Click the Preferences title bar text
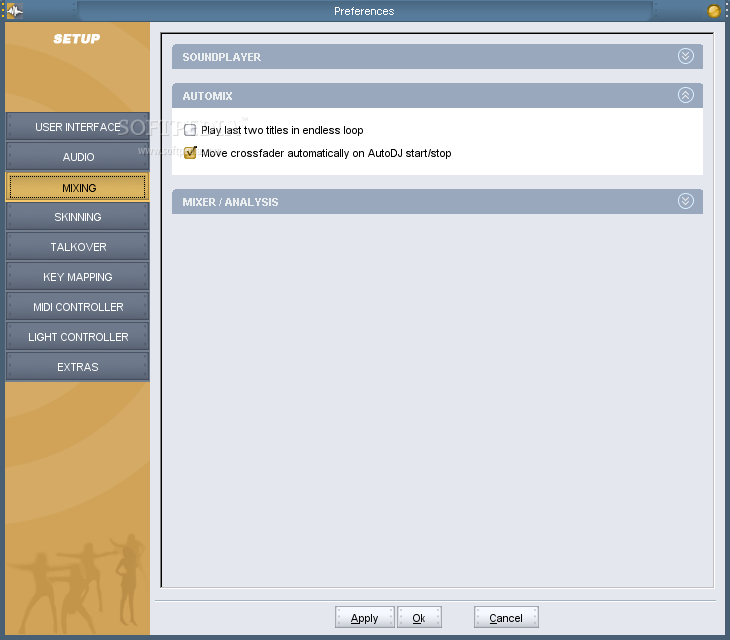This screenshot has height=640, width=730. pyautogui.click(x=364, y=11)
